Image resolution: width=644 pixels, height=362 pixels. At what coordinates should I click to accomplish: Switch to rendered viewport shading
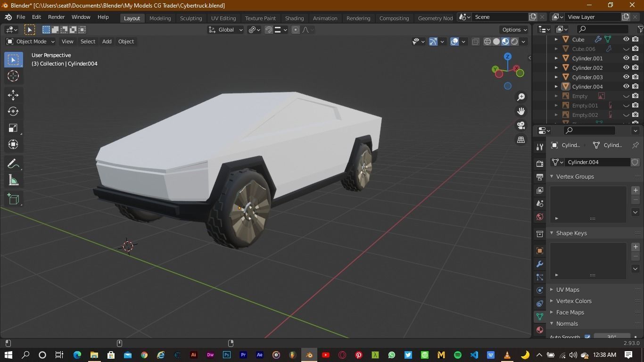[514, 41]
